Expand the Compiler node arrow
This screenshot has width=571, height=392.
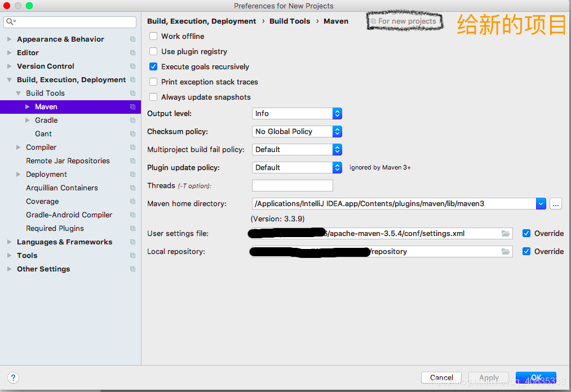point(18,147)
